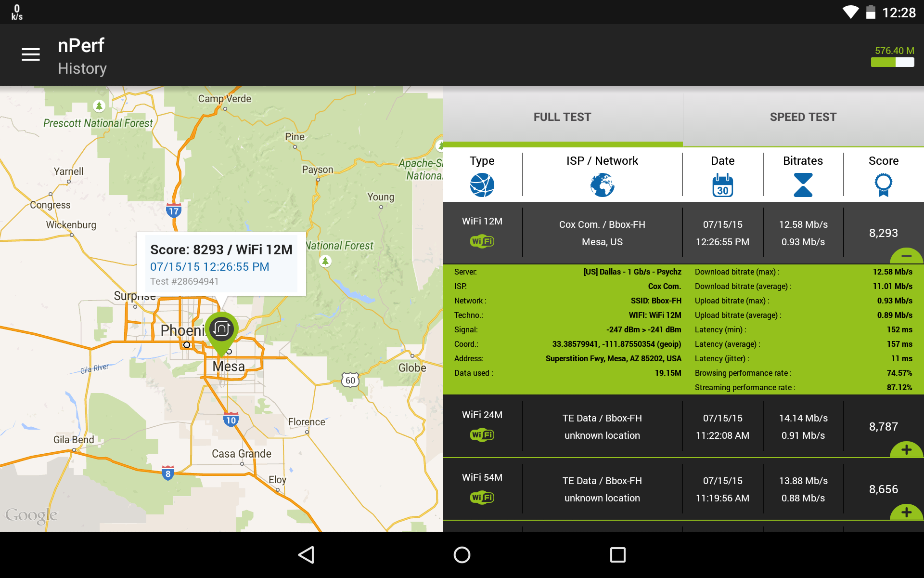This screenshot has width=924, height=578.
Task: Expand the WiFi 54M test details
Action: pyautogui.click(x=906, y=512)
